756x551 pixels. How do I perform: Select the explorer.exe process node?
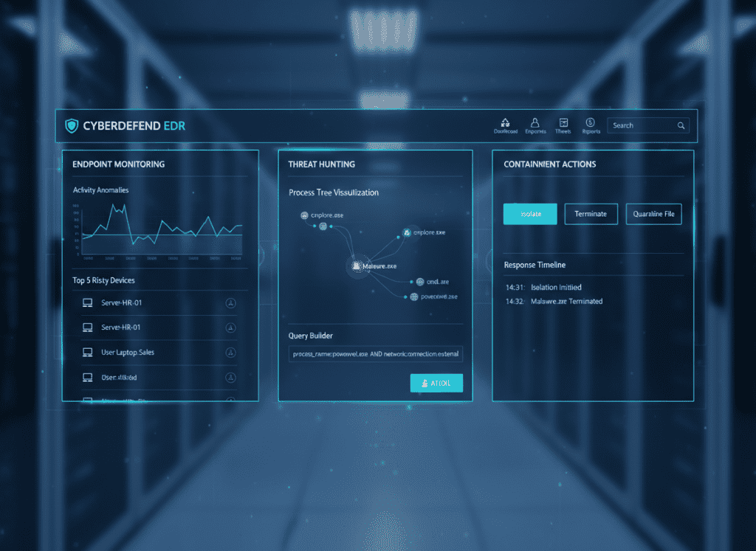[408, 232]
